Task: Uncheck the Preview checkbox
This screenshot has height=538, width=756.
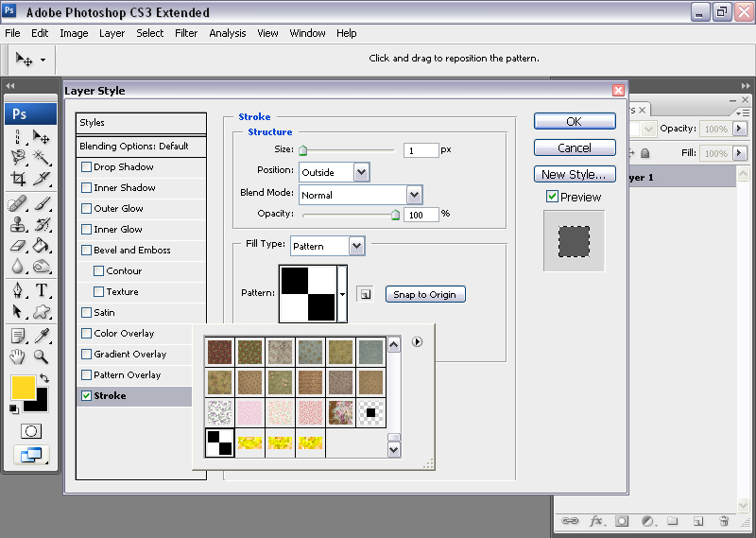Action: (552, 197)
